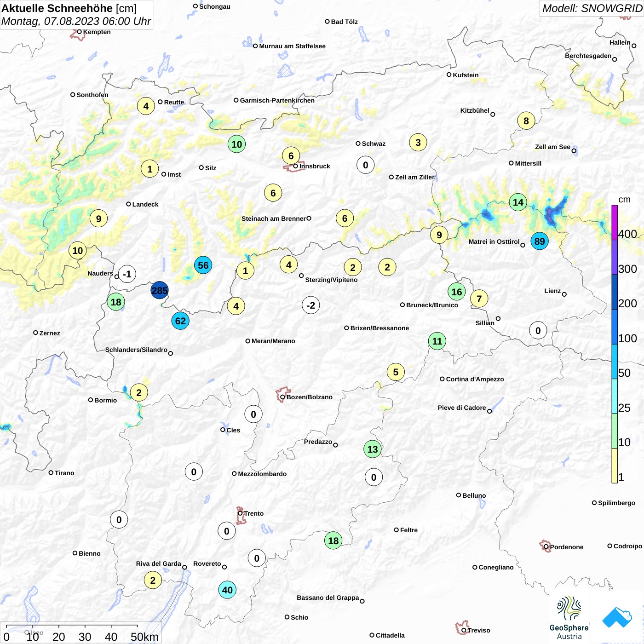644x644 pixels.
Task: Click the '50km' scale bar label
Action: [144, 637]
